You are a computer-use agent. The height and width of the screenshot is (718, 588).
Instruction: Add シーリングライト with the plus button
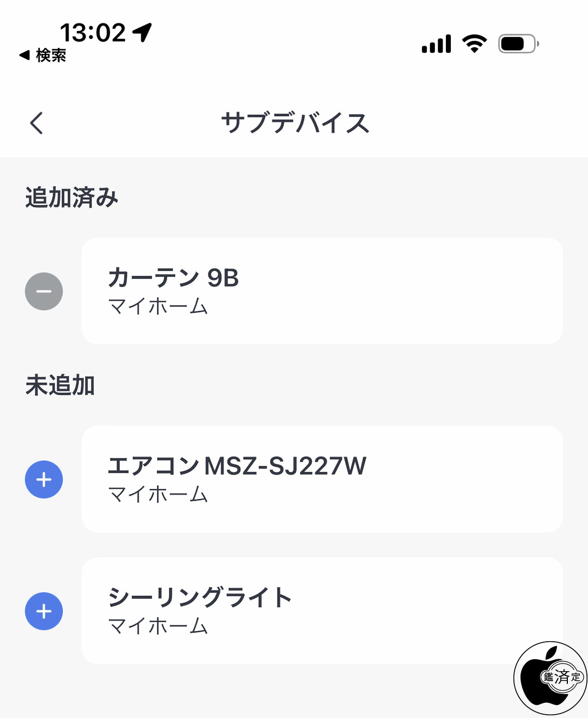click(x=44, y=611)
